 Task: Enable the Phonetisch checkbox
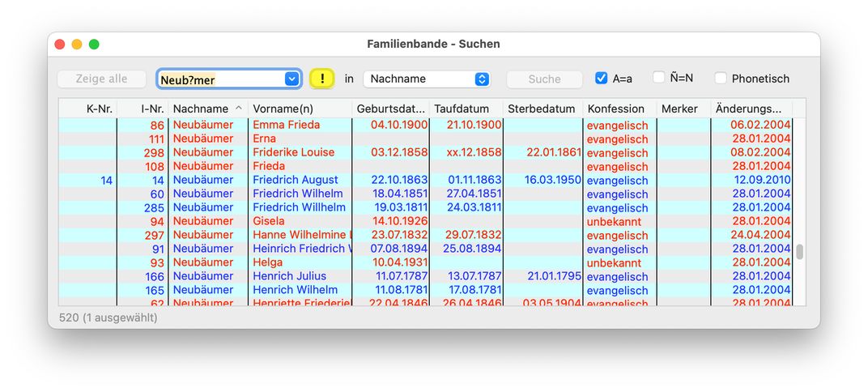click(721, 79)
